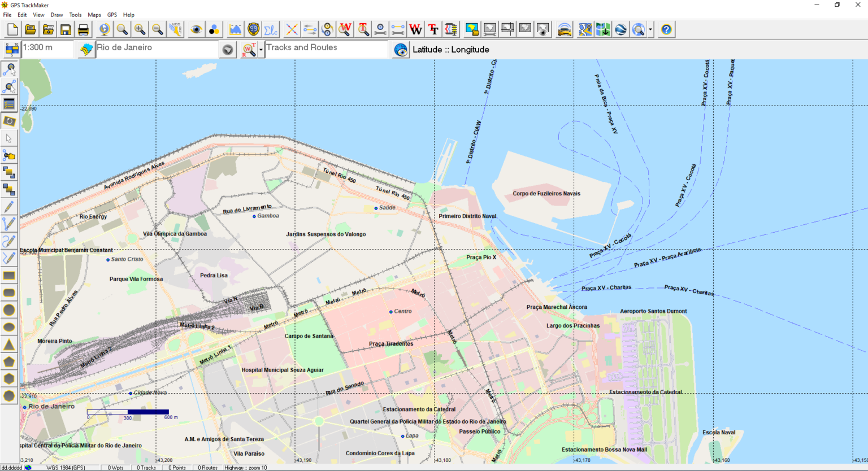This screenshot has height=471, width=868.
Task: Click the 0 Tracks status bar entry
Action: coord(146,468)
